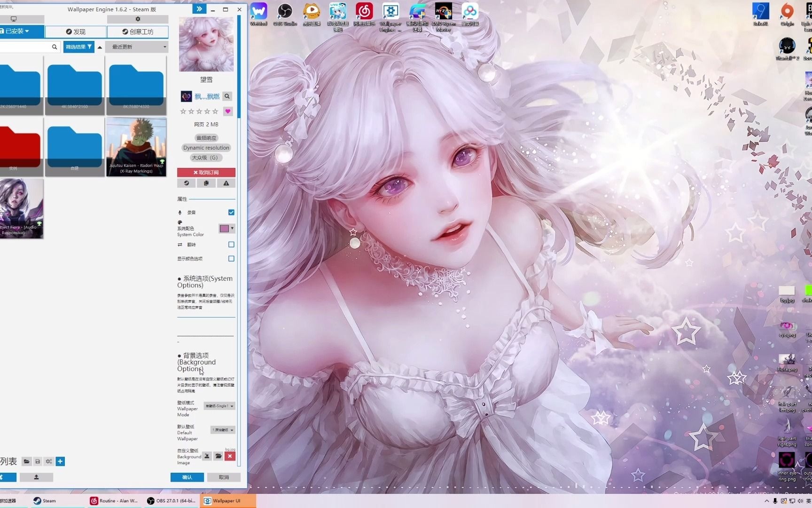Open the Default Wallpaper dropdown
This screenshot has width=812, height=508.
click(223, 430)
